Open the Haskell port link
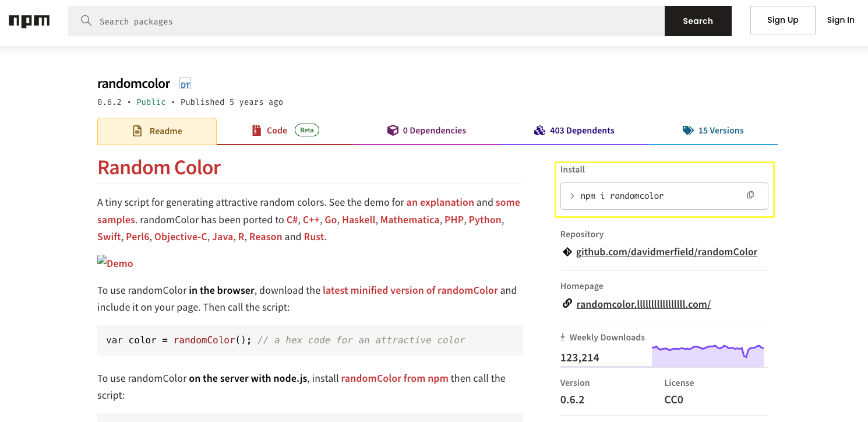868x422 pixels. [x=359, y=220]
